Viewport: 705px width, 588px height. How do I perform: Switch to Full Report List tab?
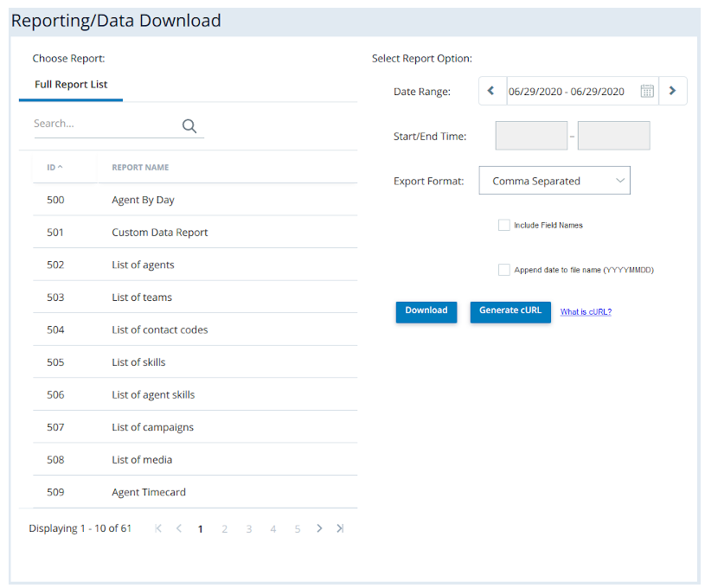71,85
